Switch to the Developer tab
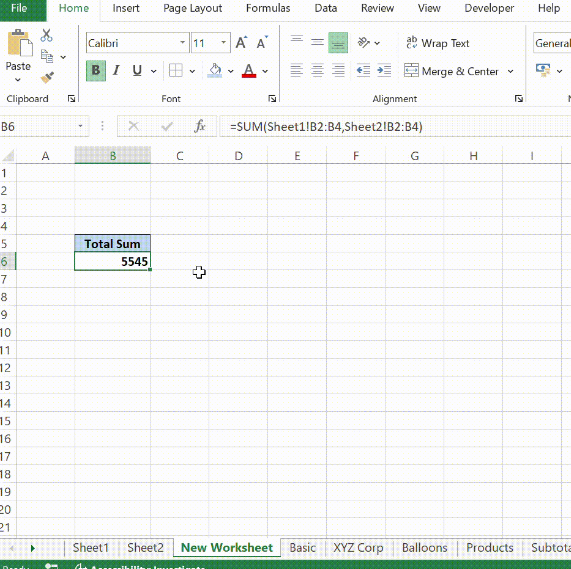The height and width of the screenshot is (569, 571). pos(489,8)
